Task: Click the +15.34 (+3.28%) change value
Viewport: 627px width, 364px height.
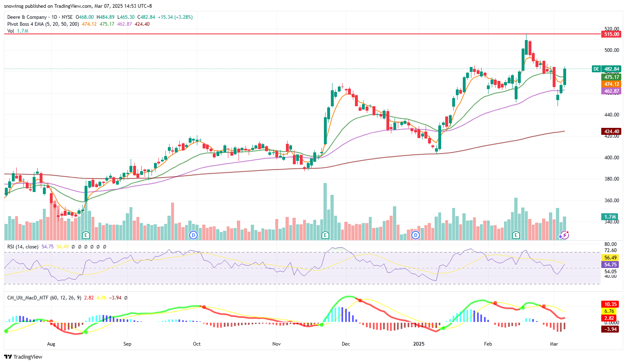Action: (175, 17)
